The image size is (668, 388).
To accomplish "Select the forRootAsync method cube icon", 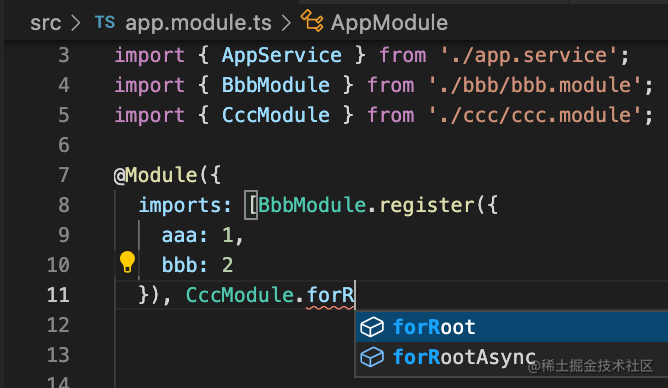I will pos(372,357).
